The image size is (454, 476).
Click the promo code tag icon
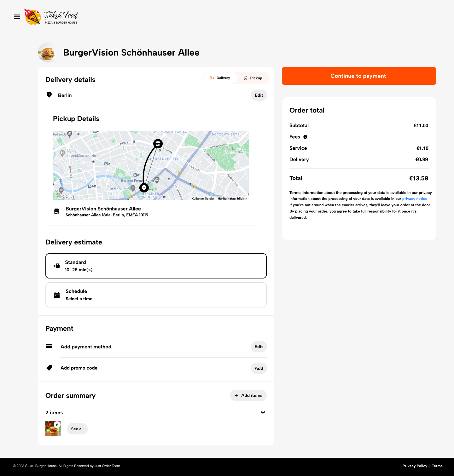(49, 368)
